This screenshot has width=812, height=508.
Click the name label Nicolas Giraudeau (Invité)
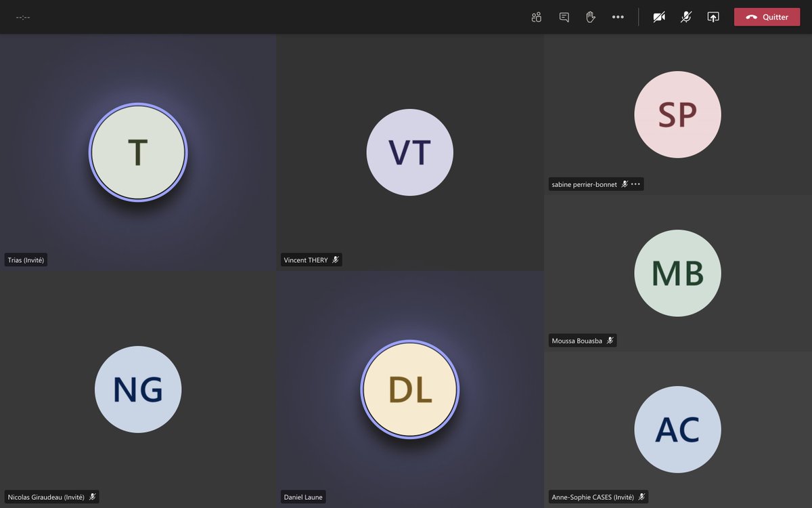pos(46,497)
